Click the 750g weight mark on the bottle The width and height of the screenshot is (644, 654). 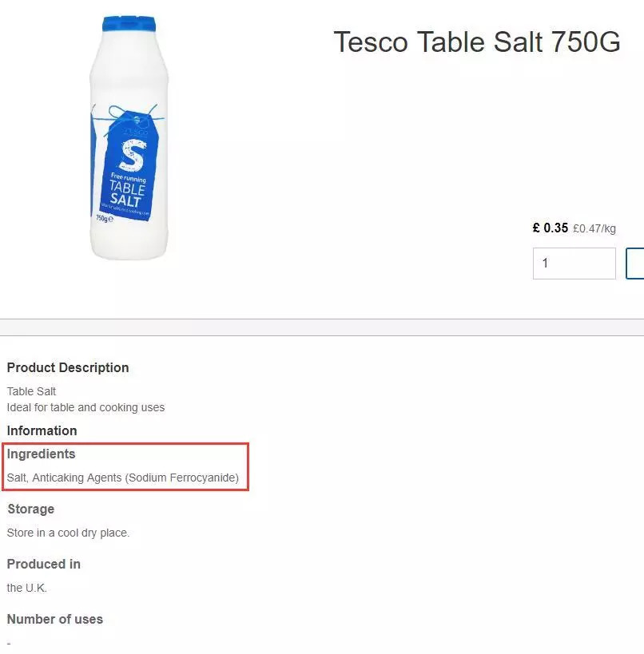click(x=104, y=218)
